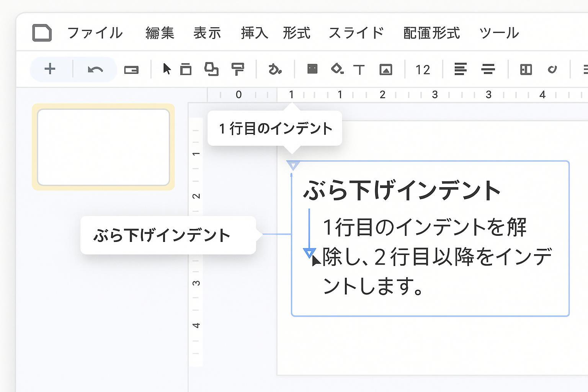Viewport: 588px width, 392px height.
Task: Open the スライド menu
Action: [x=356, y=33]
